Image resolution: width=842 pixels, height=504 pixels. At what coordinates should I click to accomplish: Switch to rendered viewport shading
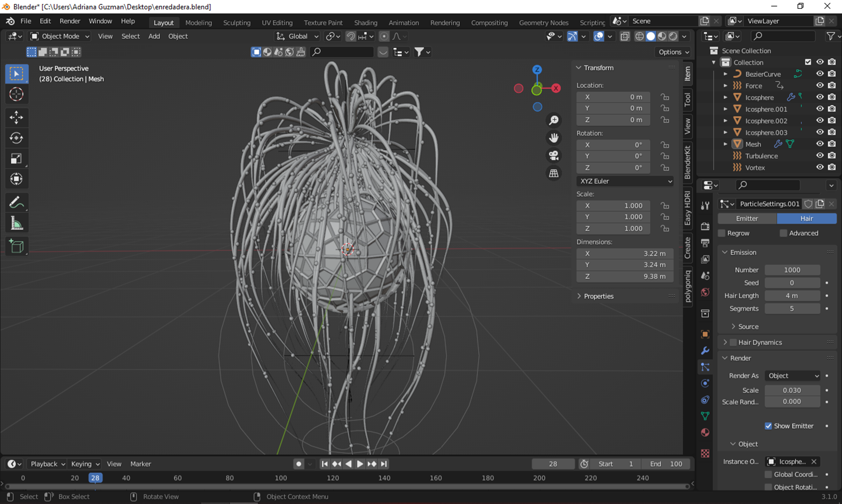[x=673, y=36]
